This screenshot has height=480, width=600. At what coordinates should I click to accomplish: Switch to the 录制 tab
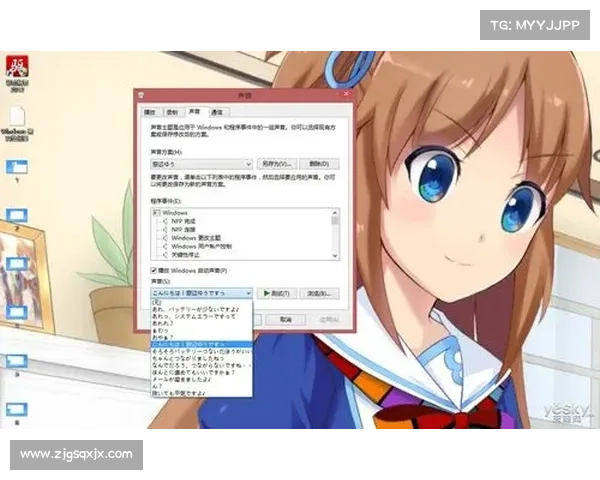click(173, 112)
